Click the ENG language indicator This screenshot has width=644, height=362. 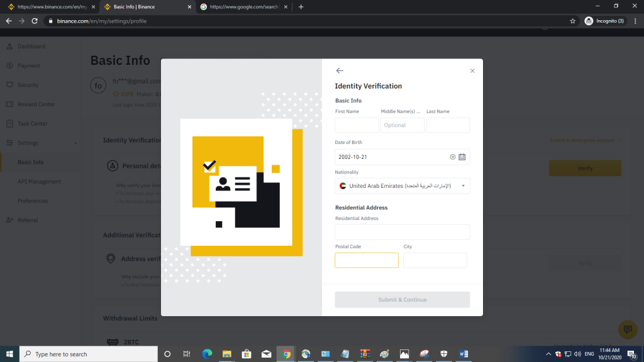[589, 354]
